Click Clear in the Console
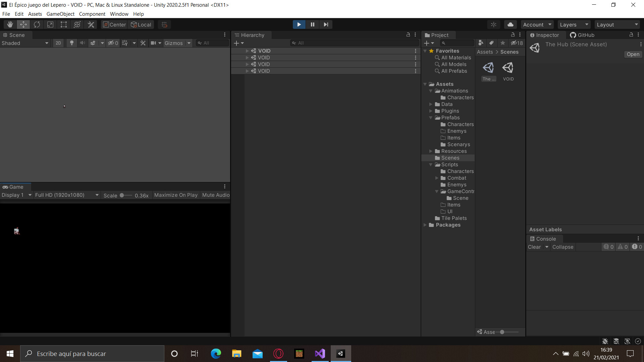The height and width of the screenshot is (362, 644). pyautogui.click(x=534, y=247)
